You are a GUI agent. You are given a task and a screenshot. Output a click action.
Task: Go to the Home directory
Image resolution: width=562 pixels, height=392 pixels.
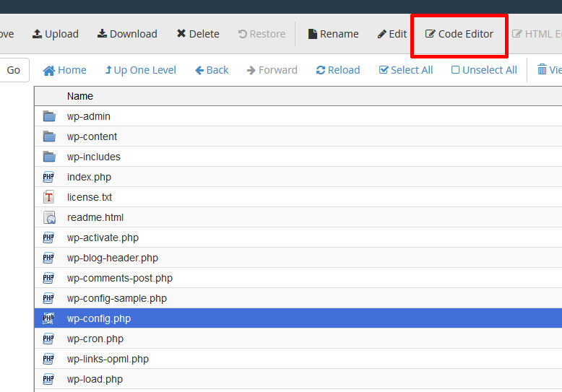pyautogui.click(x=64, y=70)
